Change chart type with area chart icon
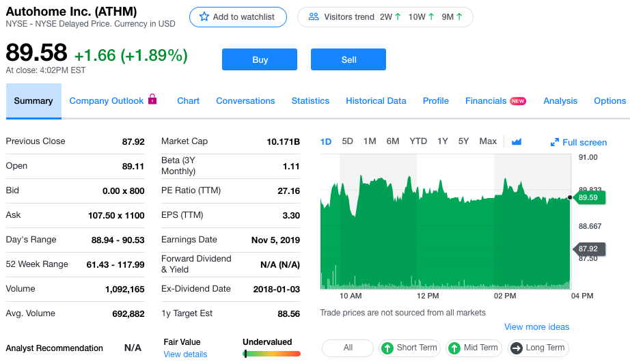The image size is (630, 364). (x=517, y=141)
